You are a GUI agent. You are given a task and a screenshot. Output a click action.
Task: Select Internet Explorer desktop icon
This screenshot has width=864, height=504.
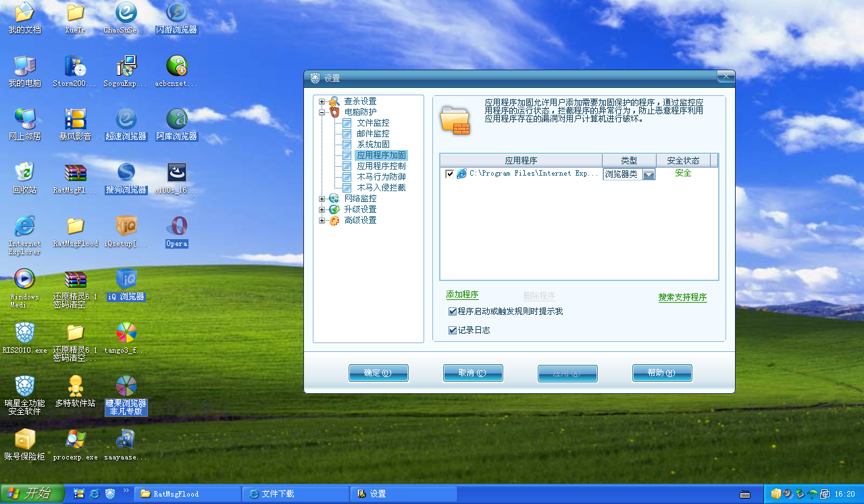(24, 235)
